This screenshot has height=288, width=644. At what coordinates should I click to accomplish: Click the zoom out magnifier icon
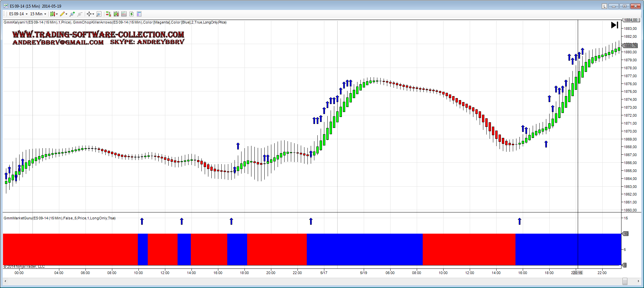80,14
